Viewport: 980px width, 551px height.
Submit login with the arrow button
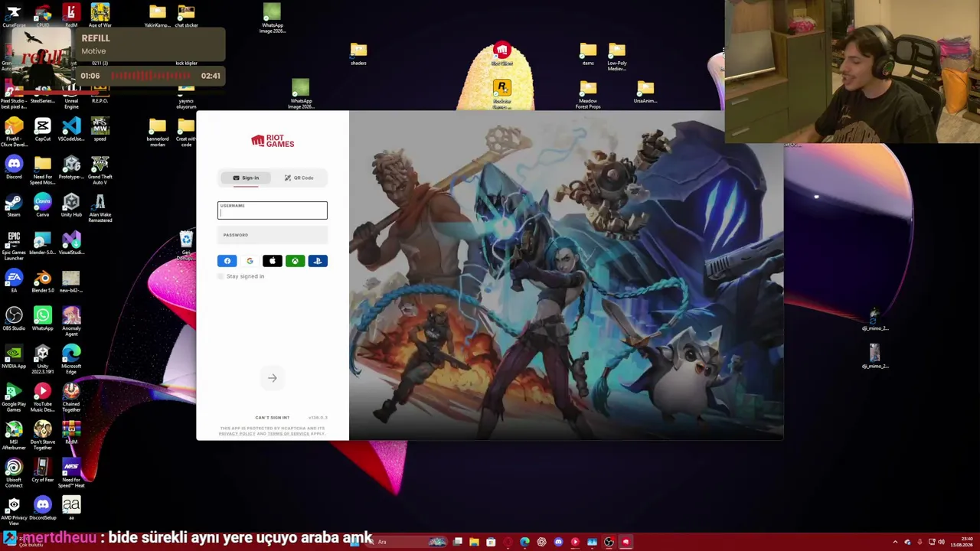(x=273, y=378)
